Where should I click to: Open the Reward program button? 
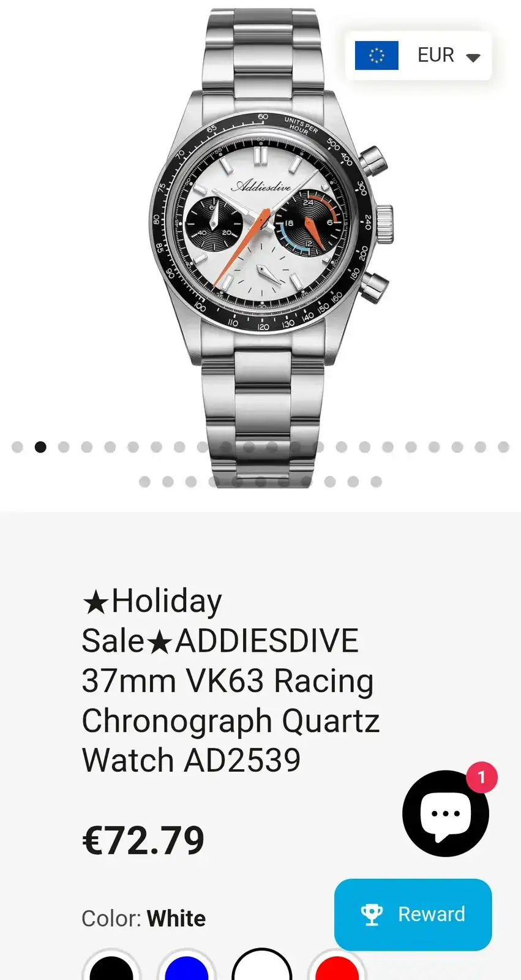click(413, 914)
